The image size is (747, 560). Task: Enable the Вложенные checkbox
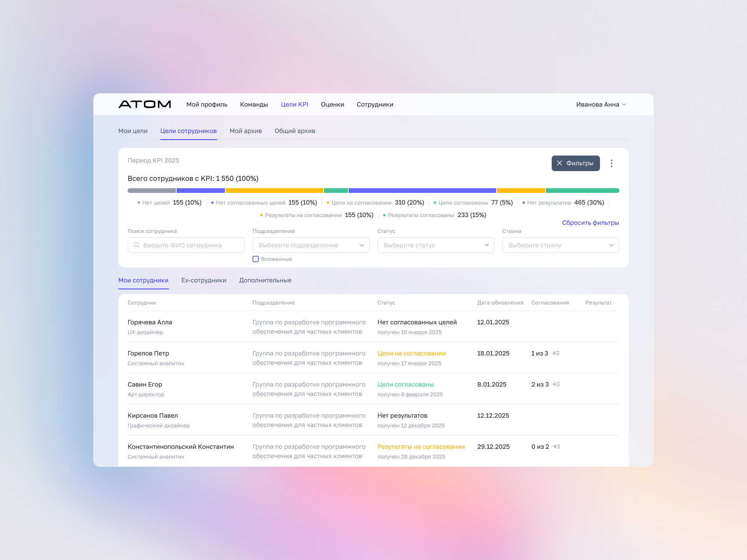[256, 259]
